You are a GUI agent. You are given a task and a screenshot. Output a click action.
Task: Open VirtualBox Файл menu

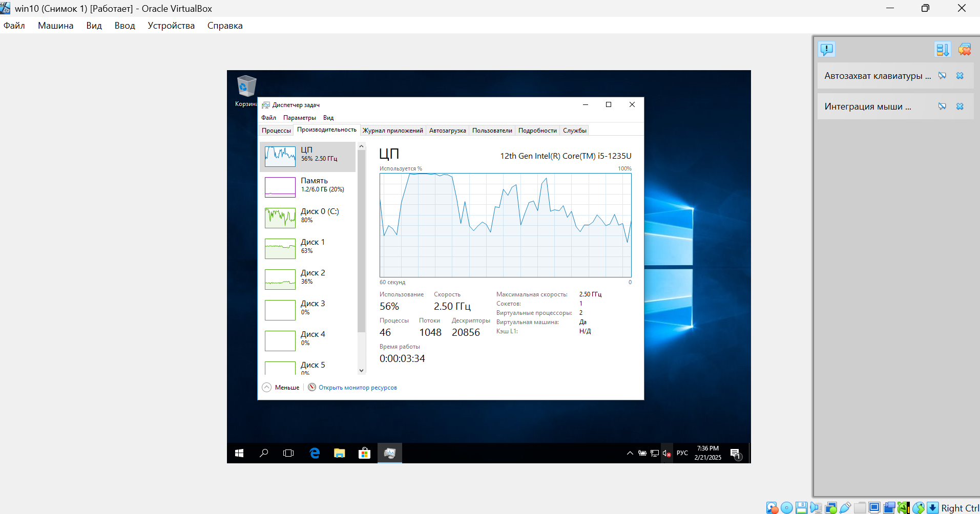14,26
